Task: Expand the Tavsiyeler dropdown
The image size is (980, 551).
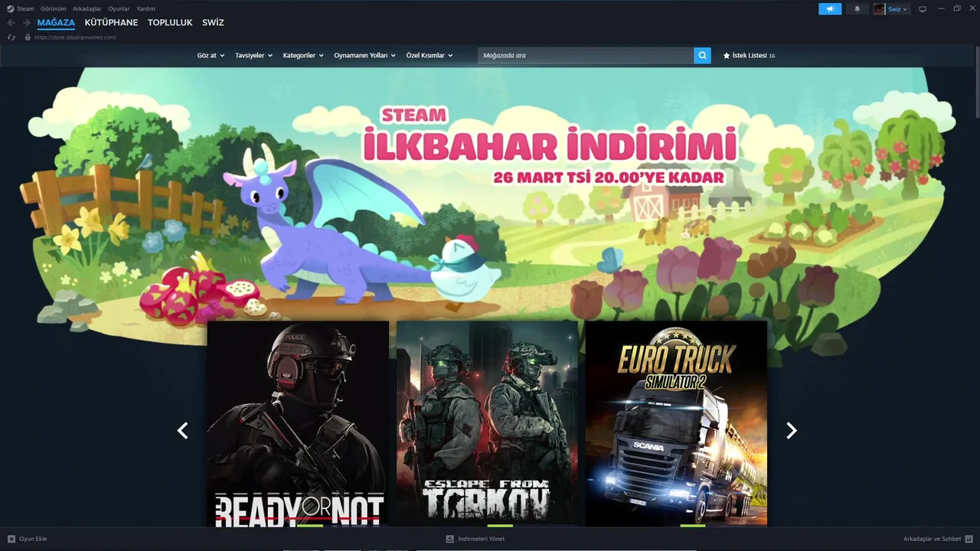Action: tap(253, 55)
